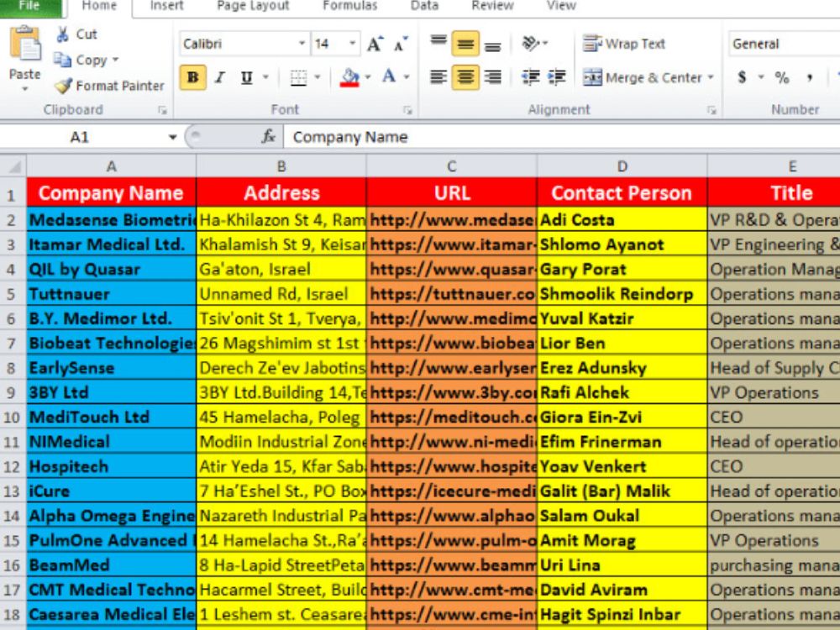Select the cell containing Hagit Spinzi Inbar
The height and width of the screenshot is (630, 840).
point(622,615)
